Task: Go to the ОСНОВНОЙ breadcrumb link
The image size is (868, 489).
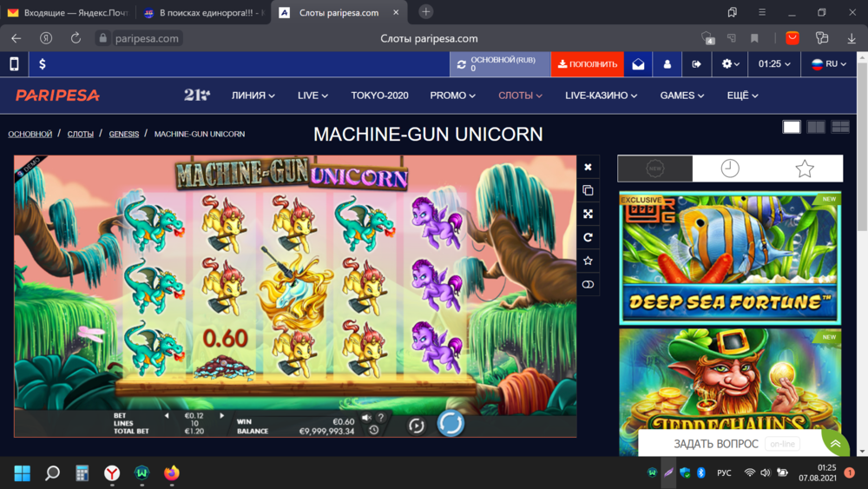Action: tap(30, 134)
